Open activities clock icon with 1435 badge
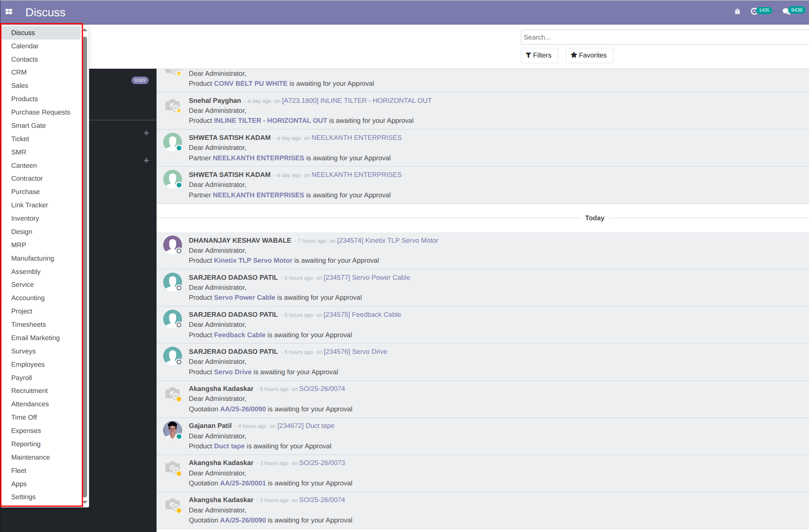 (x=754, y=12)
